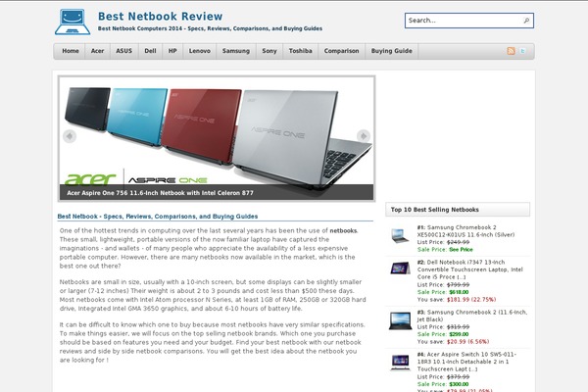Image resolution: width=588 pixels, height=392 pixels.
Task: Open the Buying Guide menu item
Action: point(391,51)
